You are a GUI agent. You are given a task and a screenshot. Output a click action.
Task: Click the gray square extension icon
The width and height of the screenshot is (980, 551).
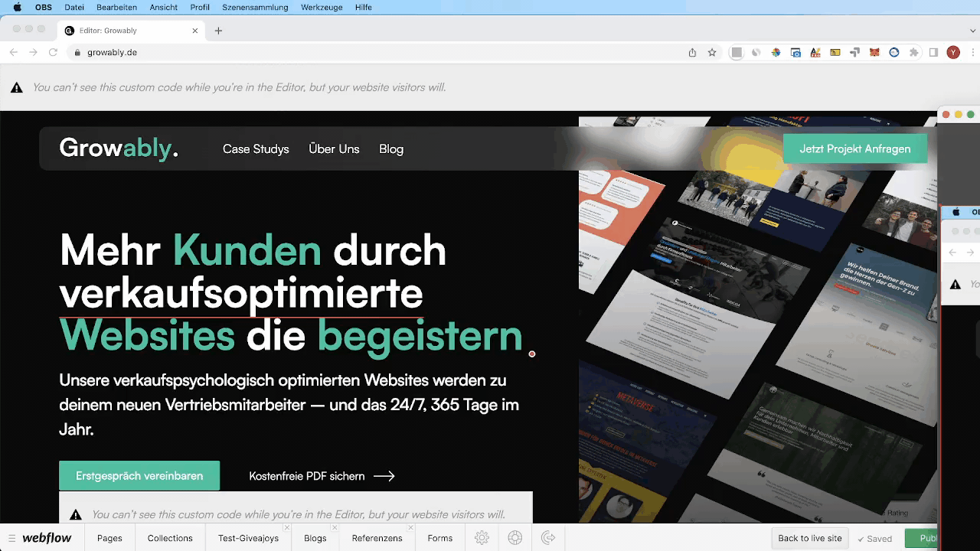[737, 52]
